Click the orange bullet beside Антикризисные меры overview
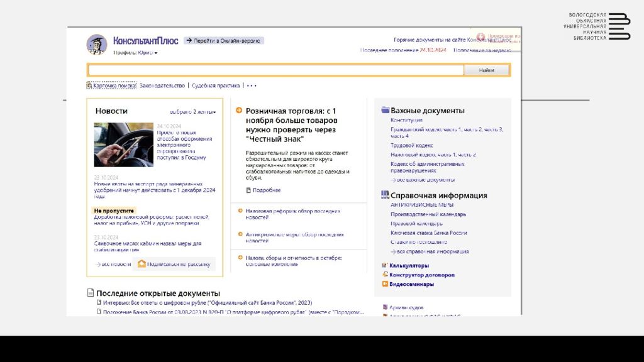The width and height of the screenshot is (644, 362). click(240, 234)
